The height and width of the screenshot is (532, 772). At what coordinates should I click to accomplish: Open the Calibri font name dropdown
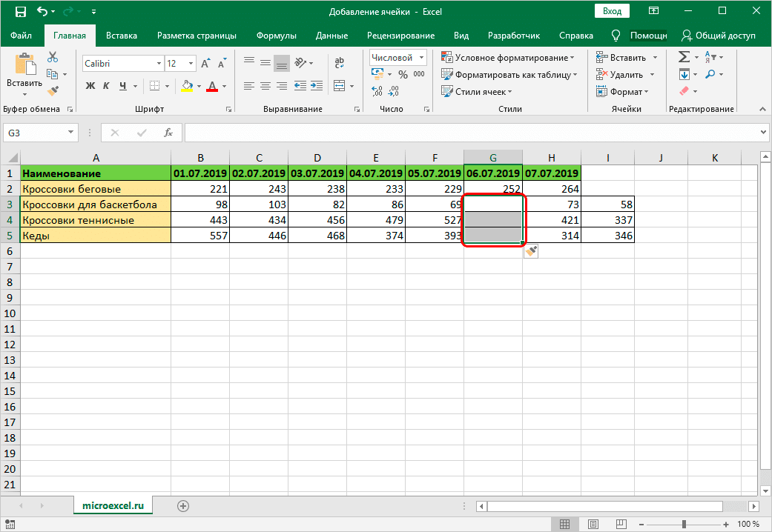(x=157, y=64)
